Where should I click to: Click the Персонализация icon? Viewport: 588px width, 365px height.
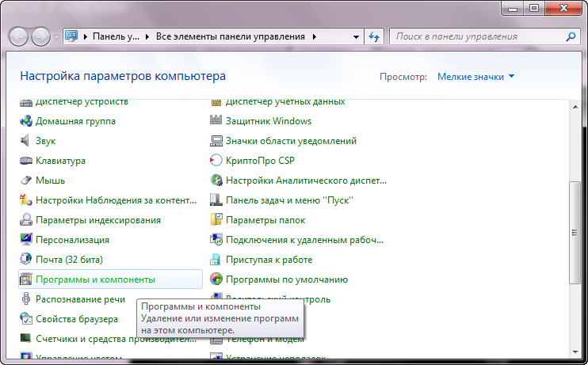(x=26, y=240)
